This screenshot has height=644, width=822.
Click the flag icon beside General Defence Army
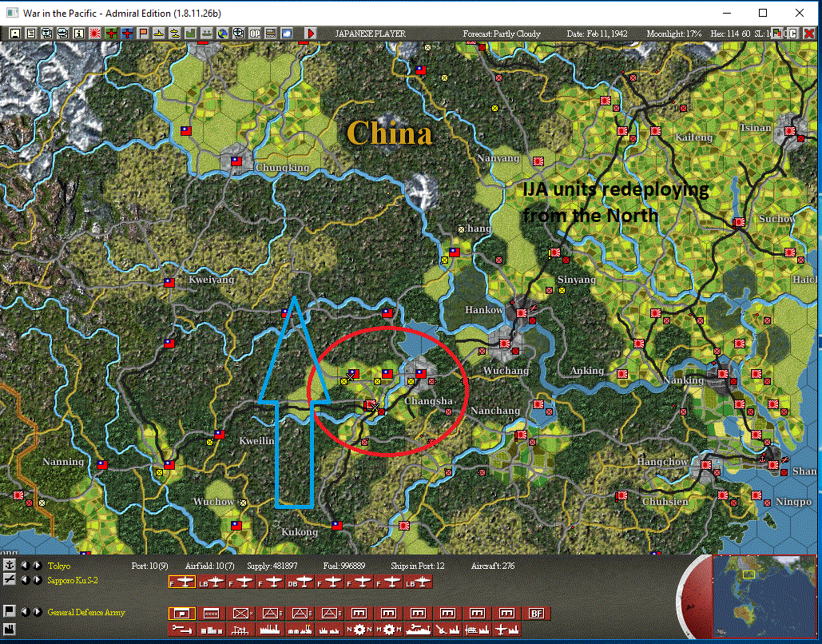(10, 611)
